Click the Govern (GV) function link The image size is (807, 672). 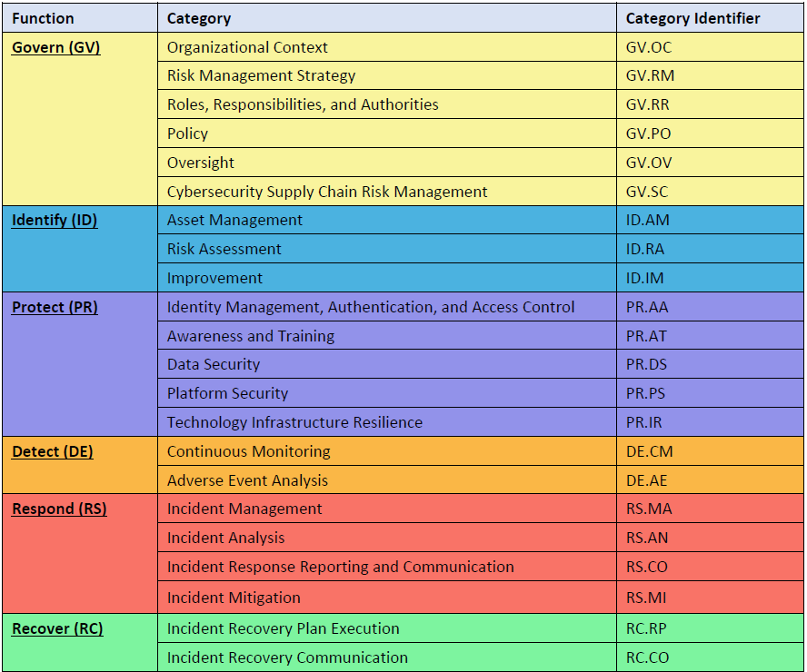[55, 47]
